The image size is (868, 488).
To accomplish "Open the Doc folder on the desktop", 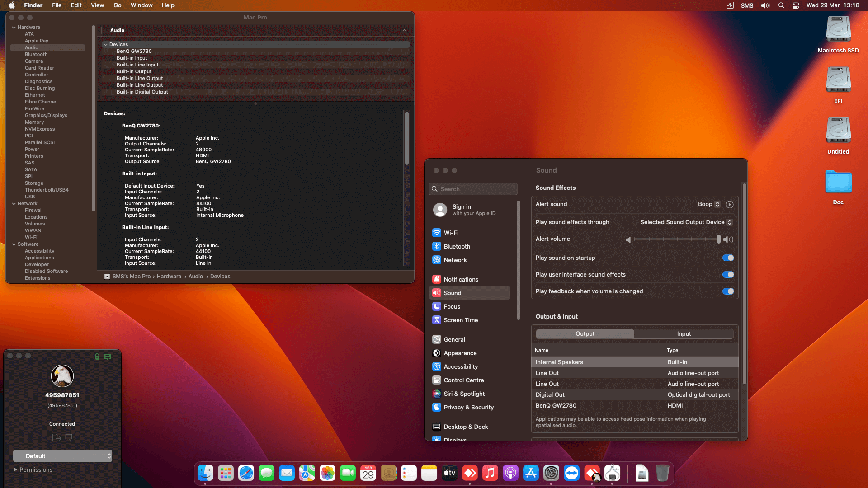I will pyautogui.click(x=838, y=187).
